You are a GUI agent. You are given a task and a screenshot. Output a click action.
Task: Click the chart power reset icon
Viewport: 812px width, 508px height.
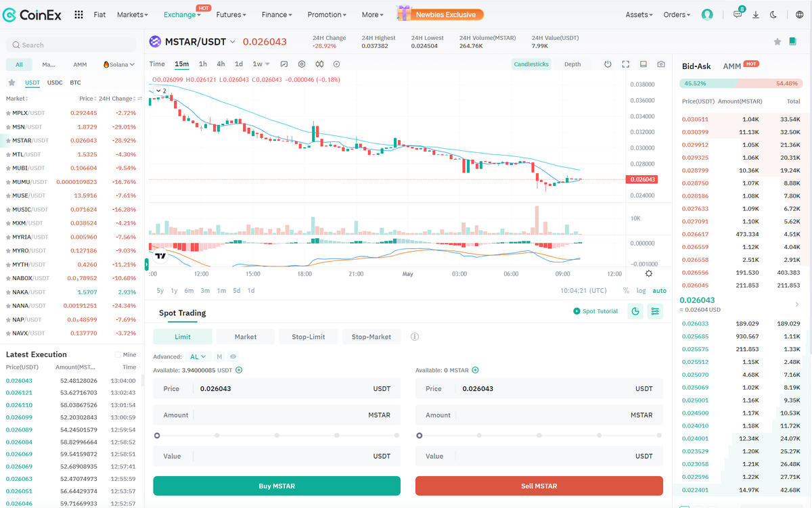(x=608, y=64)
